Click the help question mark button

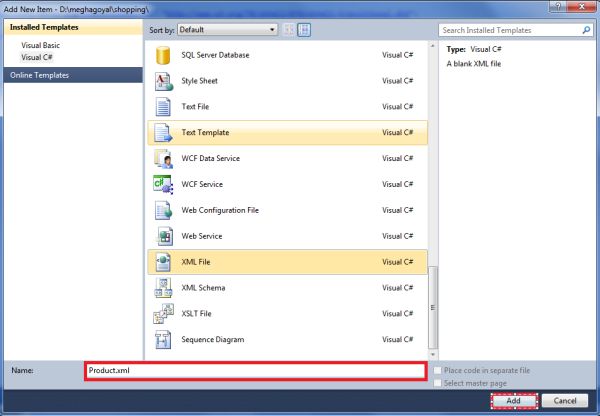[x=558, y=7]
